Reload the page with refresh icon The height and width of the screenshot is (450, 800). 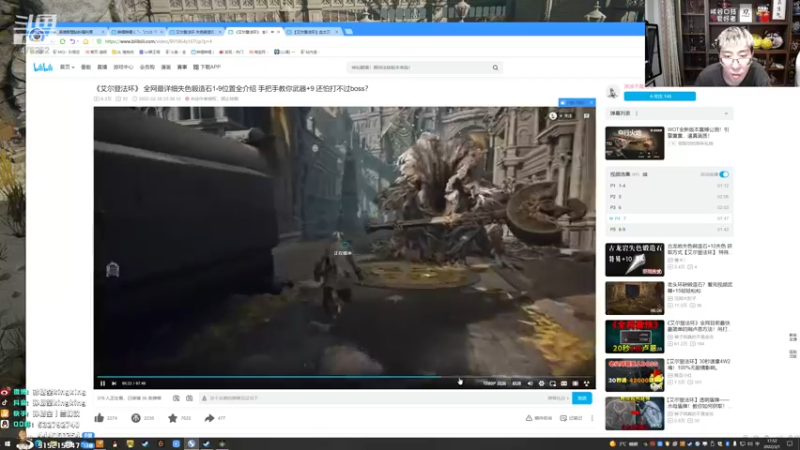[x=62, y=41]
